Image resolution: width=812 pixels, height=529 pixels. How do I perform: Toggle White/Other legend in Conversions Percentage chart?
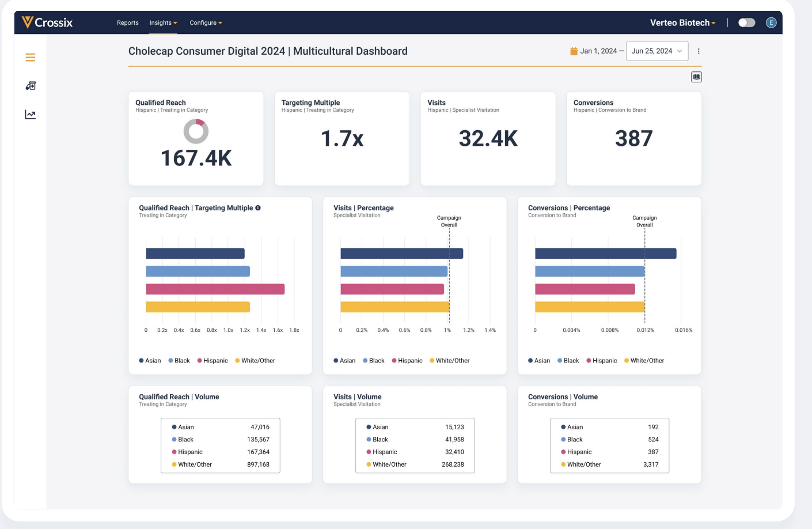click(x=644, y=361)
